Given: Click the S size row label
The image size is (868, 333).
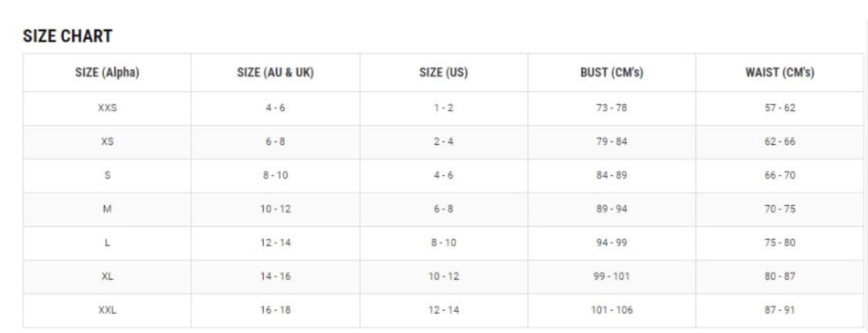Looking at the screenshot, I should click(x=107, y=175).
